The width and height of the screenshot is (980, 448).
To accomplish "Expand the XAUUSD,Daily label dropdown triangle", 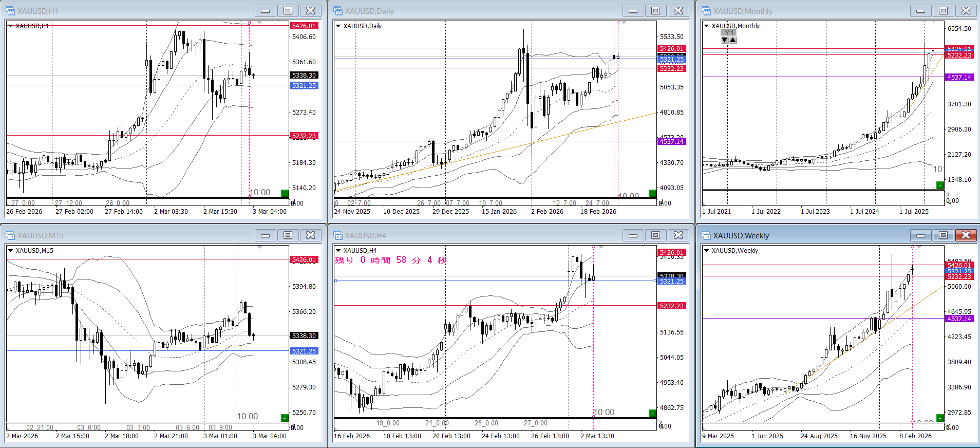I will coord(338,26).
